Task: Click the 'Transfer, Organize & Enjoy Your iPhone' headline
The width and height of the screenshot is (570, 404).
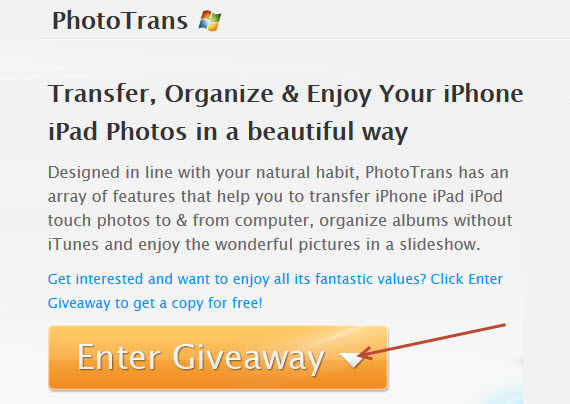Action: click(286, 95)
